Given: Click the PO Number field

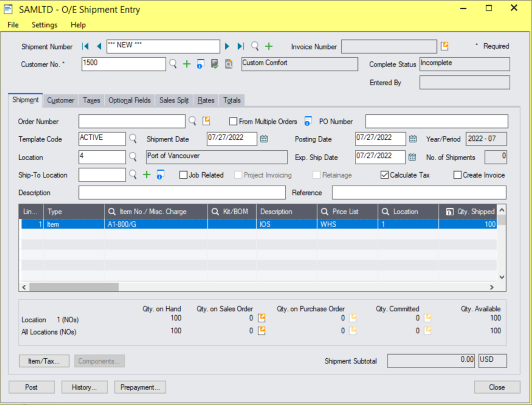Looking at the screenshot, I should (x=436, y=121).
